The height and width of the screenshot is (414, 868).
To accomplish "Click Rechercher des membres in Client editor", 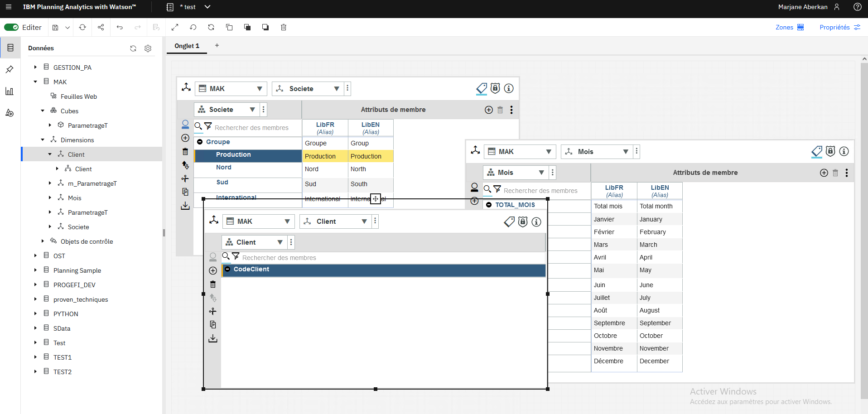I will (279, 258).
